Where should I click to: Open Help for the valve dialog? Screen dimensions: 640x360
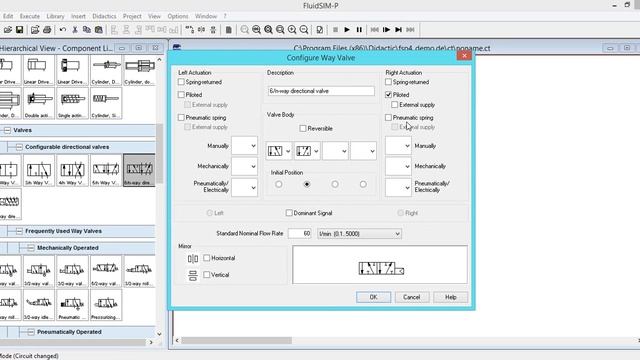pyautogui.click(x=450, y=297)
